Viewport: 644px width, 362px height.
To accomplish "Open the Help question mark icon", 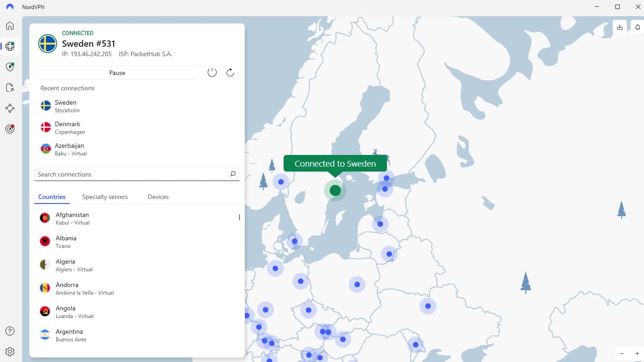I will pyautogui.click(x=10, y=331).
